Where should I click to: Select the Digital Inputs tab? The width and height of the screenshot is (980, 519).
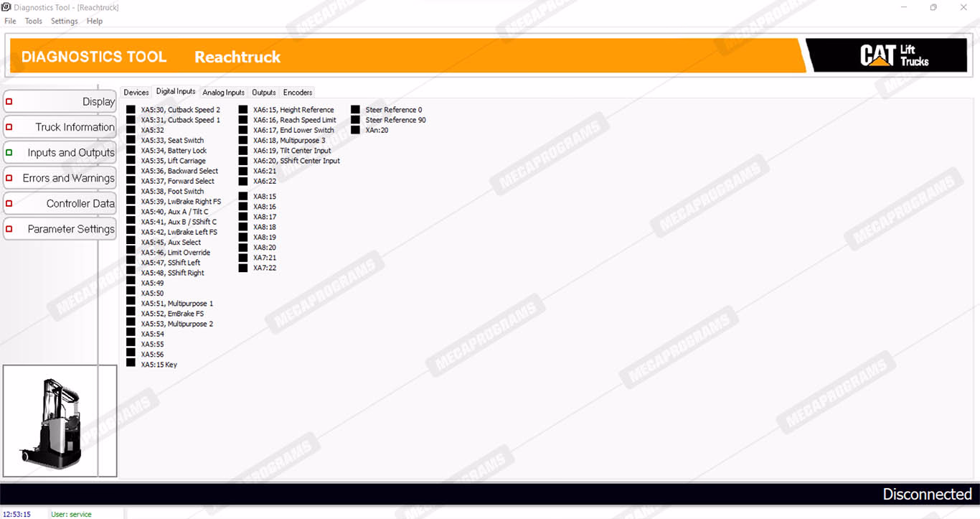176,92
